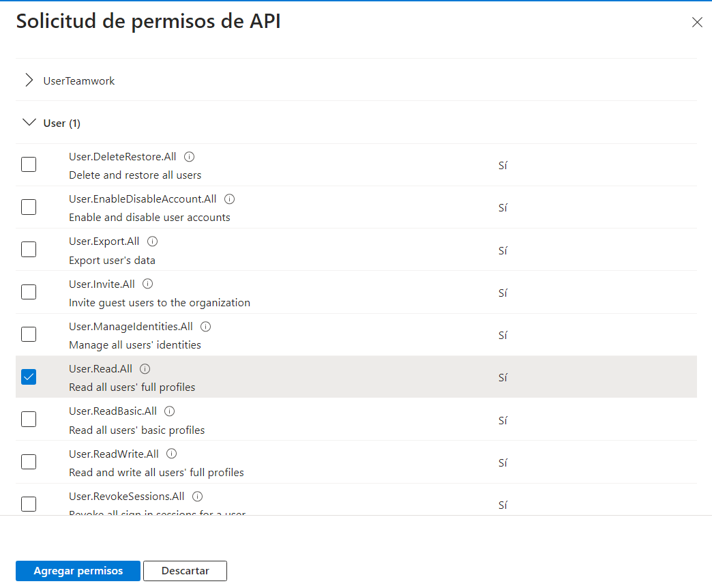
Task: Show info tooltip for User.Export.All
Action: coord(153,241)
